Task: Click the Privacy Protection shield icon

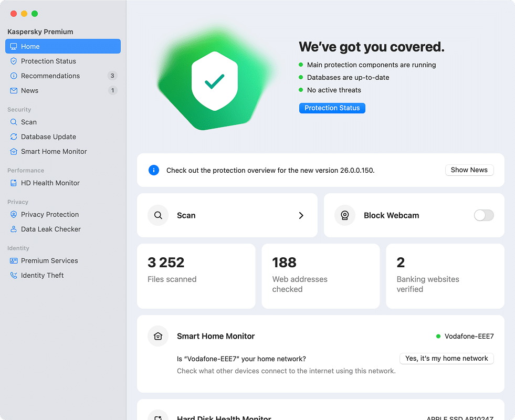Action: coord(14,214)
